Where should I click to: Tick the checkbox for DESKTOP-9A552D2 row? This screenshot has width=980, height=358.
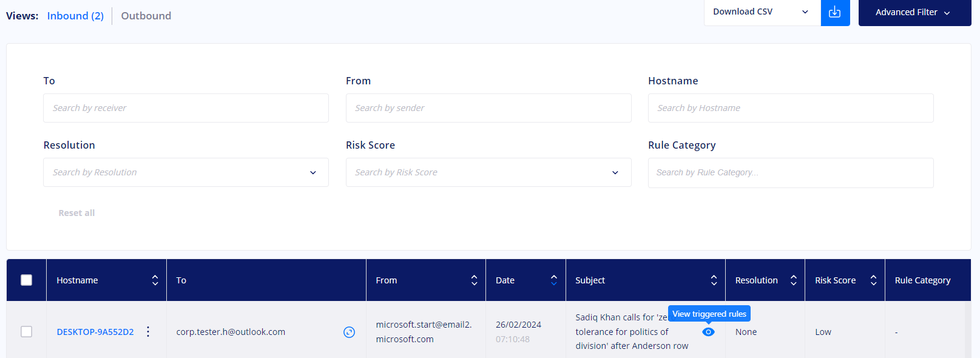[26, 331]
